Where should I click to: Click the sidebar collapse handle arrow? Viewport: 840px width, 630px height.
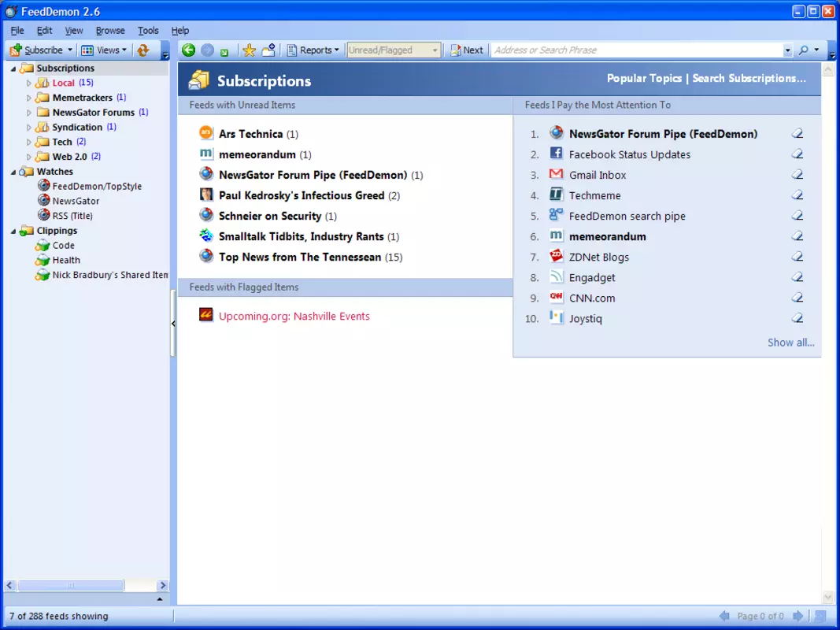[x=173, y=324]
